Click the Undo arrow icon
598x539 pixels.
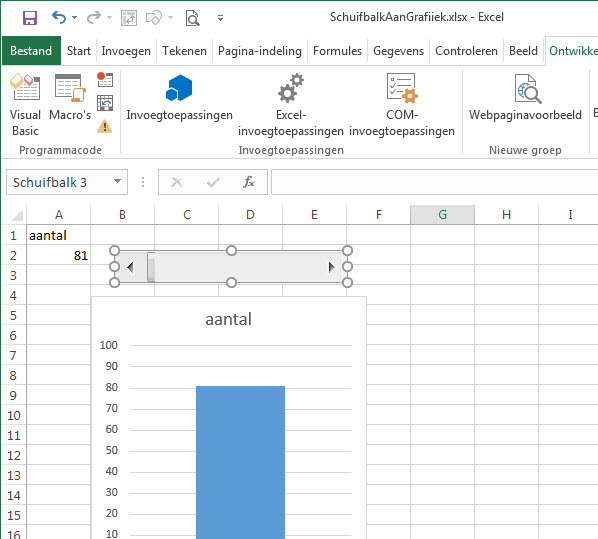point(59,17)
